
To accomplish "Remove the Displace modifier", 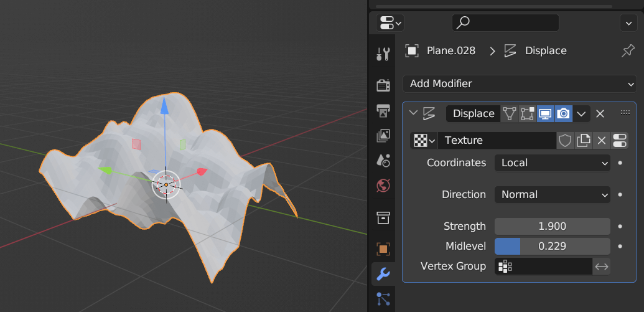I will (x=600, y=114).
